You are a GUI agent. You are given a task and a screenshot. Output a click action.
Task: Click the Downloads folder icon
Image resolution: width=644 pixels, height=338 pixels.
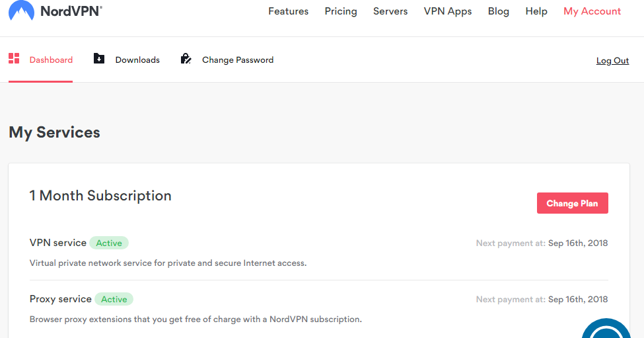[99, 59]
